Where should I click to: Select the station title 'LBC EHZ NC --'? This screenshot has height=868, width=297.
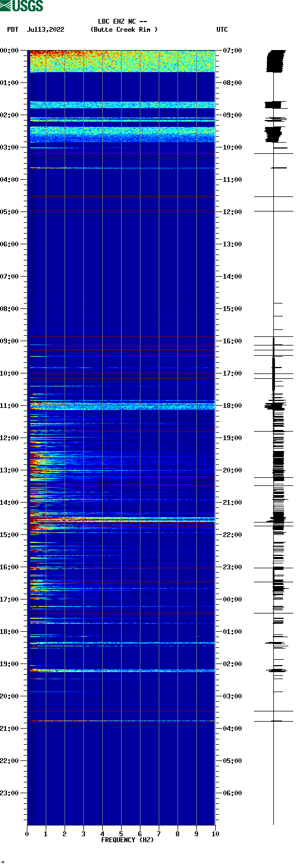coord(123,22)
